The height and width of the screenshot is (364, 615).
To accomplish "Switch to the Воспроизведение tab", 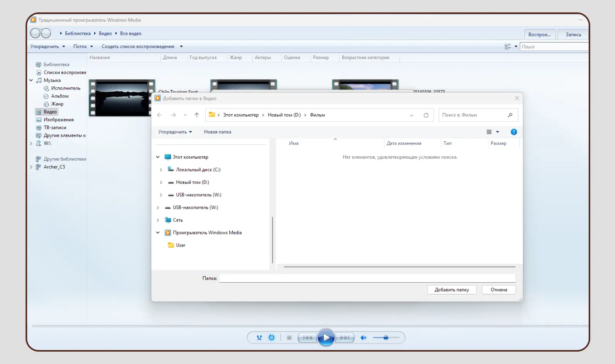I will coord(539,34).
